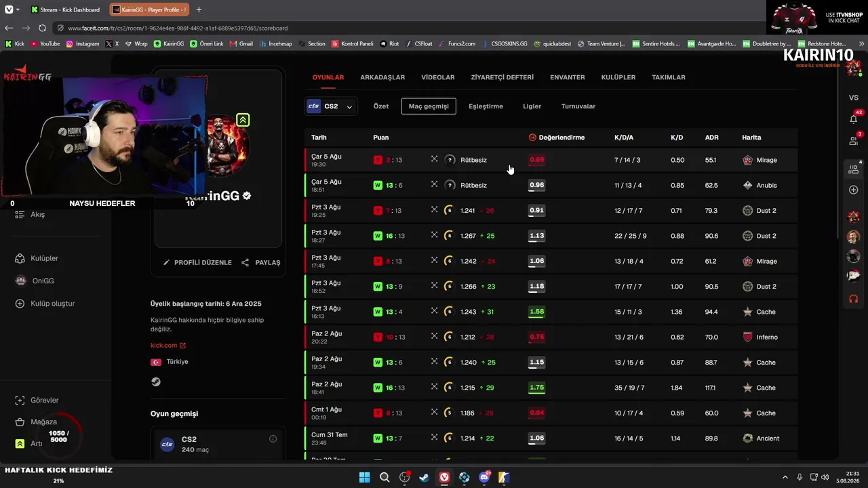Open the Çar 5 Ağu Anubis match row
868x488 pixels.
click(x=551, y=185)
